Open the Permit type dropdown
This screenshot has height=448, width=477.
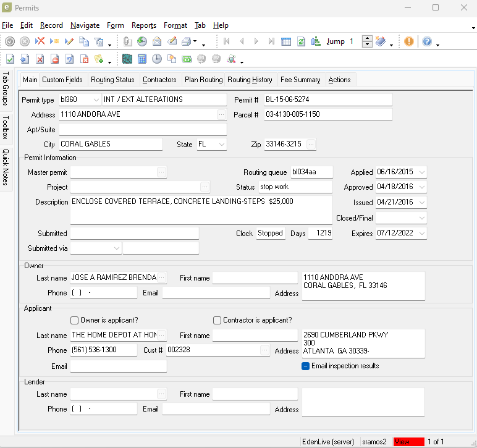(x=96, y=99)
